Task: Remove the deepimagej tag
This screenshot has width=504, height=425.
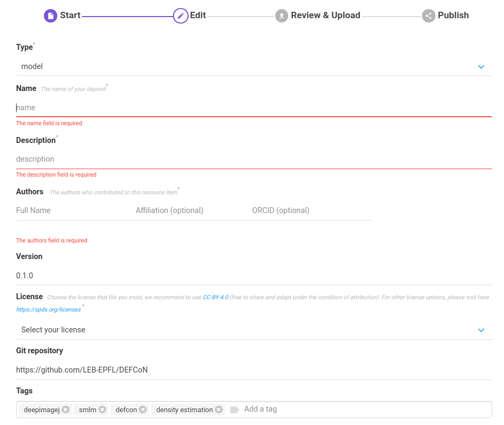Action: [x=65, y=409]
